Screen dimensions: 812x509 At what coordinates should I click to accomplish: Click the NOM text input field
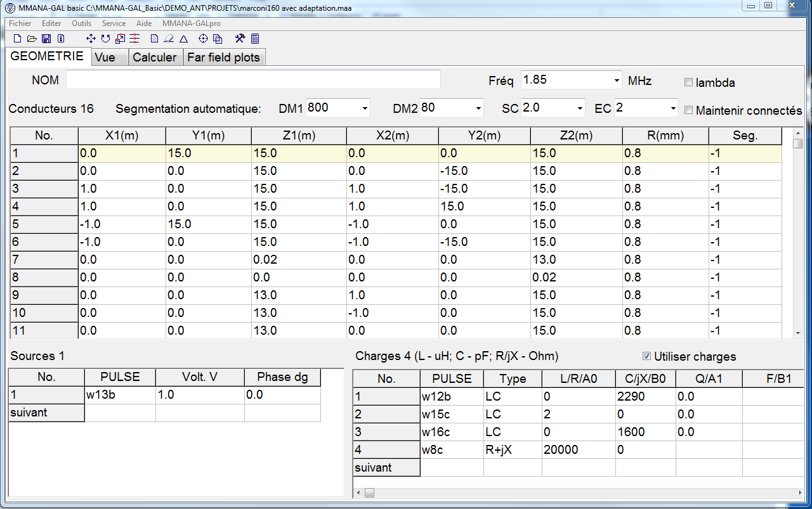253,80
